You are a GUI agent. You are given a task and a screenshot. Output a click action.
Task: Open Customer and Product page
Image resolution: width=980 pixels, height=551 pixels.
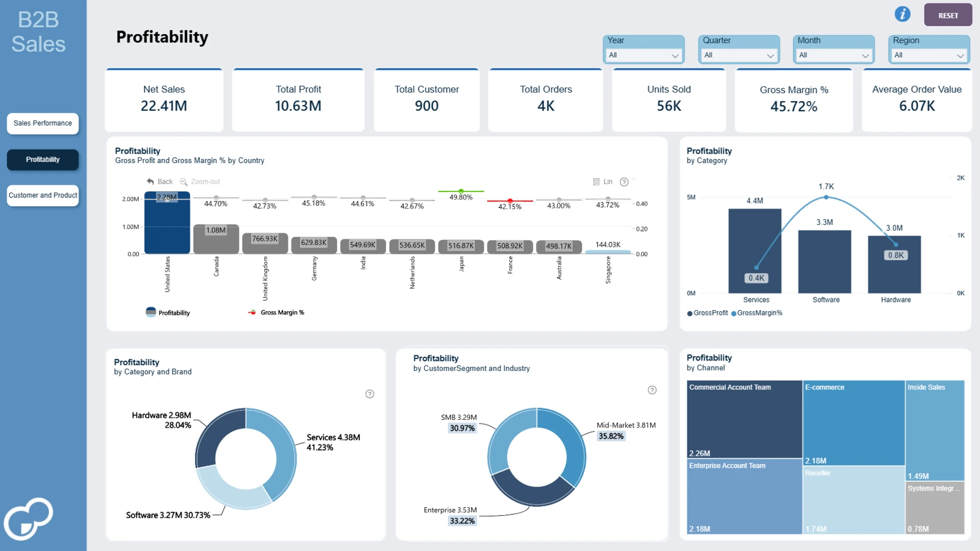click(43, 195)
